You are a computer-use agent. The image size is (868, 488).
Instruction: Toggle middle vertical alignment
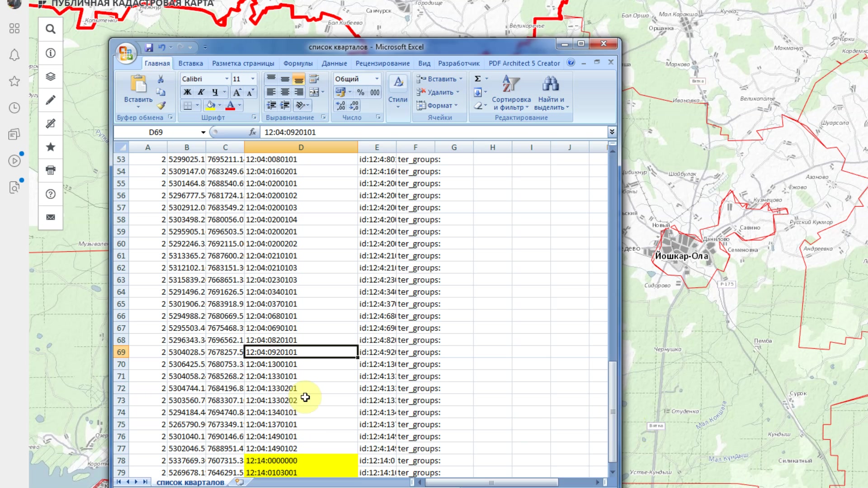285,79
